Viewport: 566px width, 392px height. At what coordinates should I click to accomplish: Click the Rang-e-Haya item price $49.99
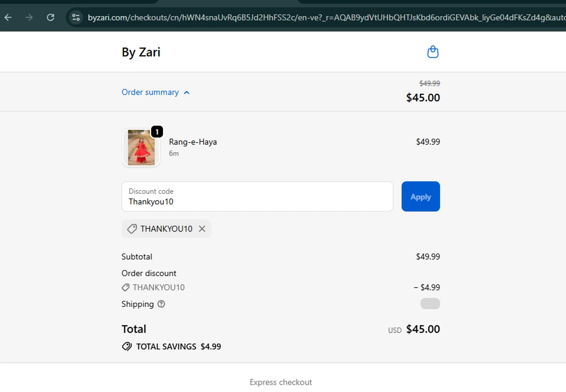tap(428, 142)
